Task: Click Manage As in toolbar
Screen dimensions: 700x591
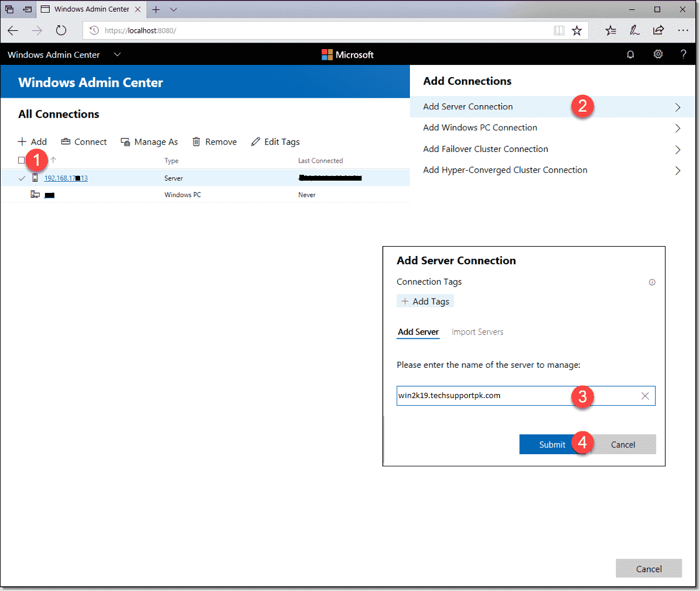Action: tap(149, 141)
